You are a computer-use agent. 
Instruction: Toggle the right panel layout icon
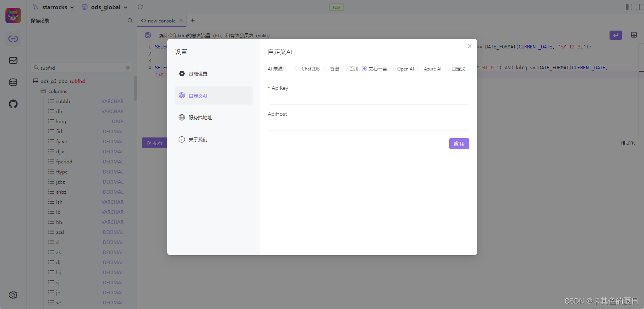(x=639, y=7)
